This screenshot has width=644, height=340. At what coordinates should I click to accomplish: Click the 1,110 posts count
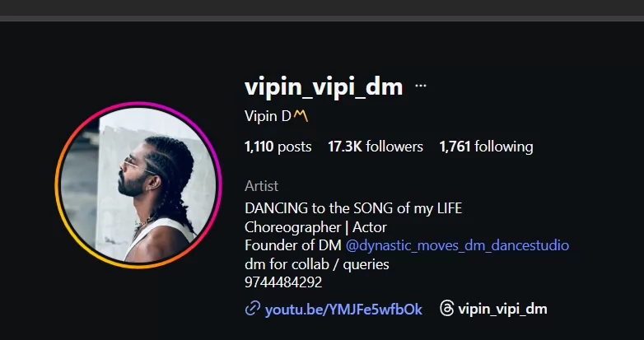[x=278, y=147]
